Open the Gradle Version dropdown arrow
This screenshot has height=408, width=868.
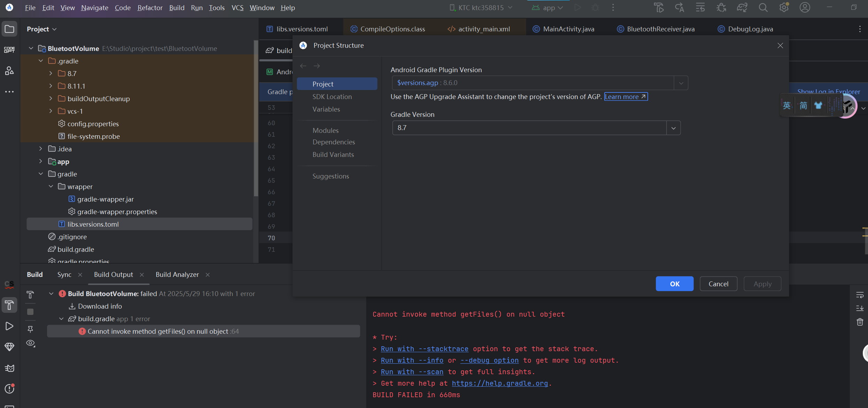pyautogui.click(x=674, y=128)
